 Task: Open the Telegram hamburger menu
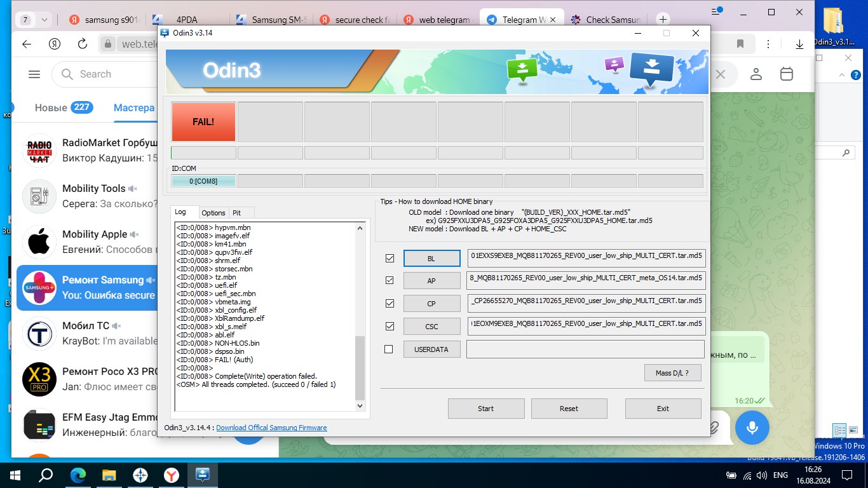pyautogui.click(x=34, y=74)
